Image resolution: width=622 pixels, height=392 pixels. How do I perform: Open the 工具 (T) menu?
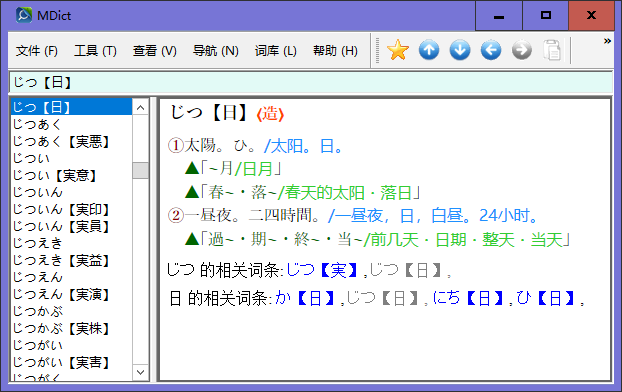95,51
